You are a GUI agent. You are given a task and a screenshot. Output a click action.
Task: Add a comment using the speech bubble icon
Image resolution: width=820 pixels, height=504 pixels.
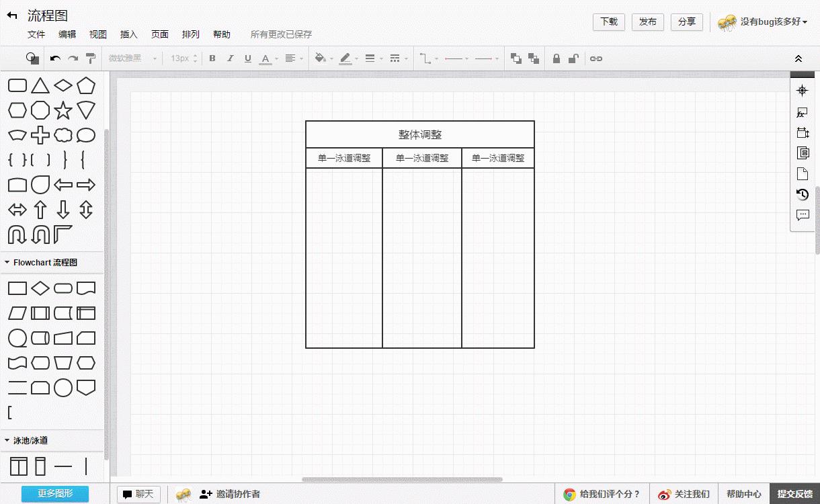802,214
